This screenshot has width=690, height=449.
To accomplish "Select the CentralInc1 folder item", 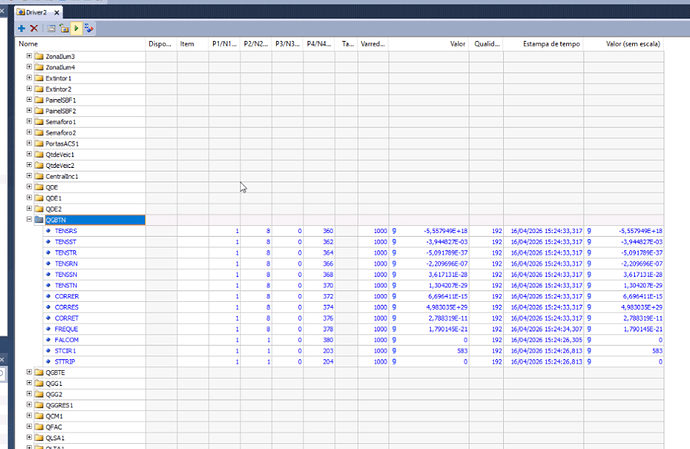I will click(64, 176).
